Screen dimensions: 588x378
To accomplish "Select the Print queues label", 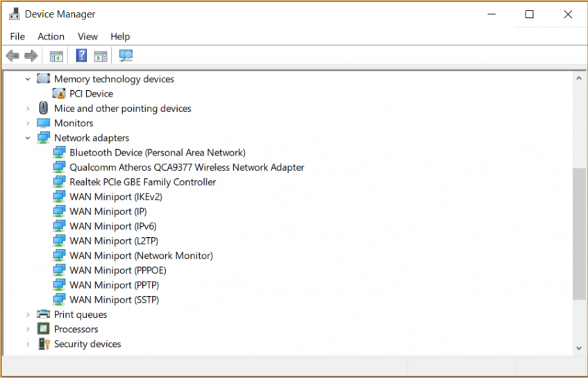I will (81, 315).
